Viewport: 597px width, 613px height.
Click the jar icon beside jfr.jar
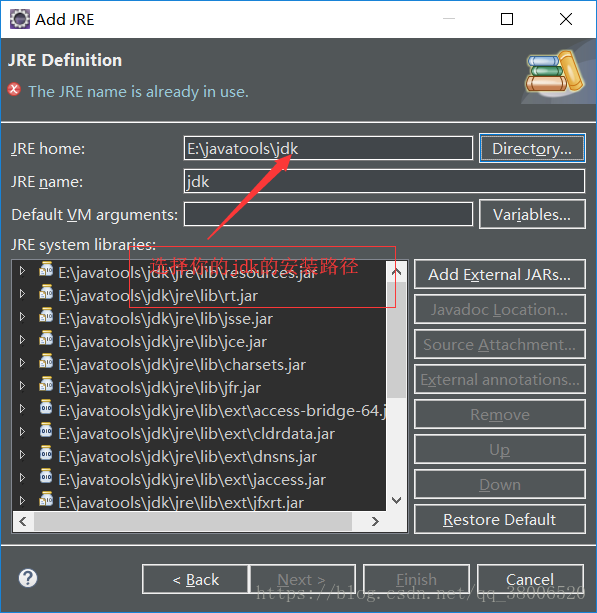pos(46,385)
